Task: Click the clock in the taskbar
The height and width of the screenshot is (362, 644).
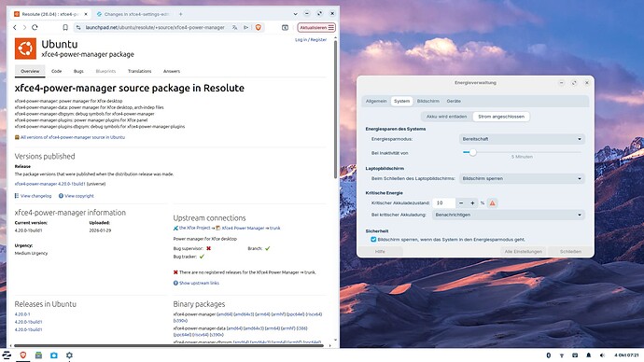Action: [626, 355]
